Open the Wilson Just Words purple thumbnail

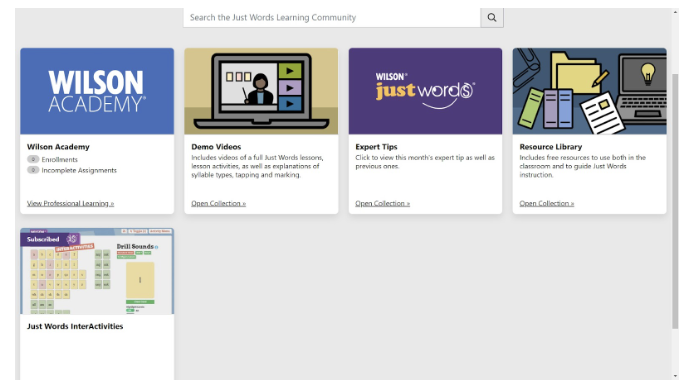pos(425,91)
